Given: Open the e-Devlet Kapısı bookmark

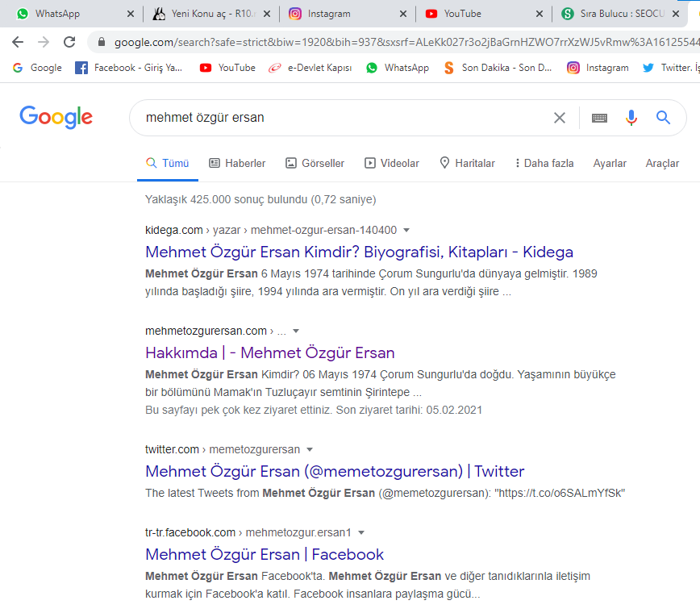Looking at the screenshot, I should (310, 68).
